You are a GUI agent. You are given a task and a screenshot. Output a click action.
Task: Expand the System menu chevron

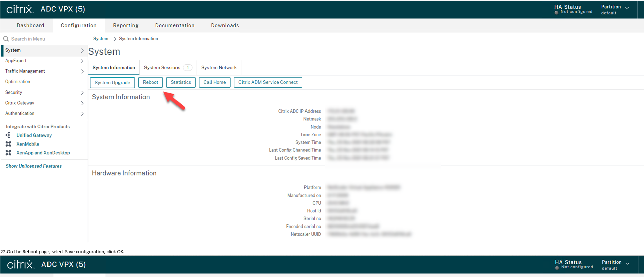click(x=82, y=50)
